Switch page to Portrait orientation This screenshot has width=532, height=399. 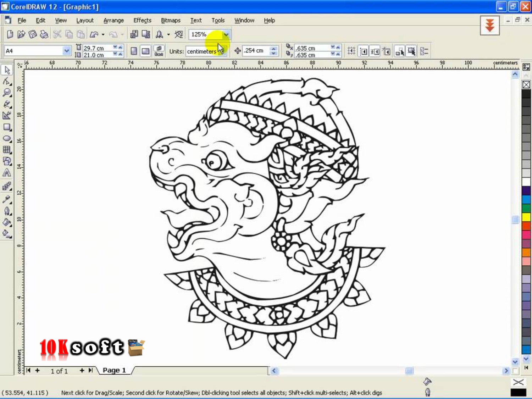click(134, 51)
